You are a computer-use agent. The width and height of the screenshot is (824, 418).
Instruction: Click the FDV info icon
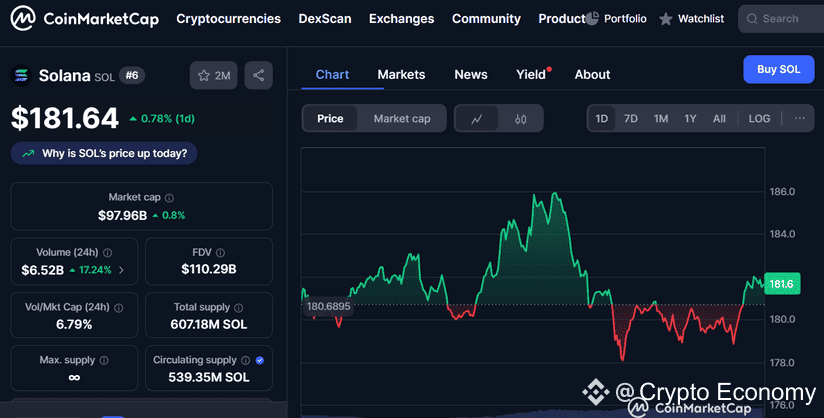[x=220, y=253]
